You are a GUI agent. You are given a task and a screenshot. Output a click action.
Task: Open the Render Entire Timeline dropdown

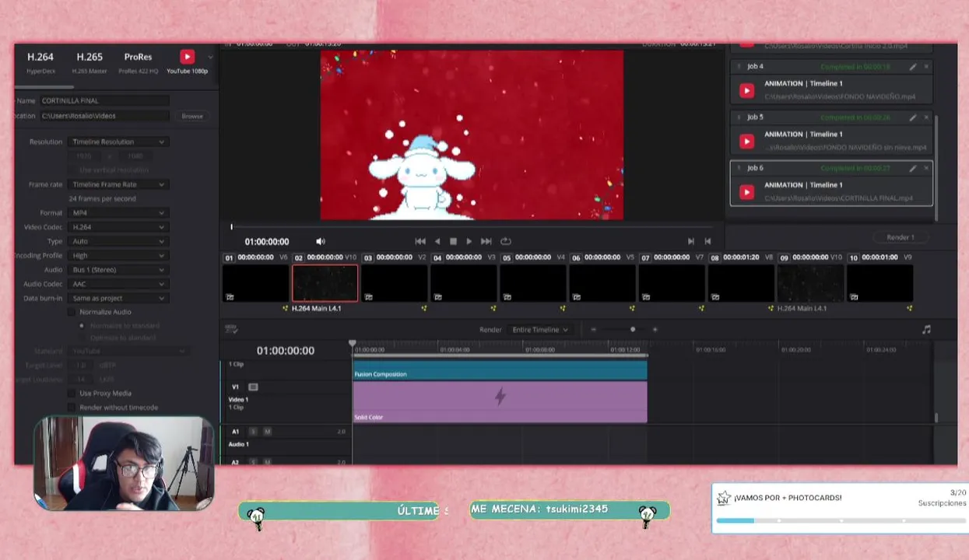coord(539,330)
